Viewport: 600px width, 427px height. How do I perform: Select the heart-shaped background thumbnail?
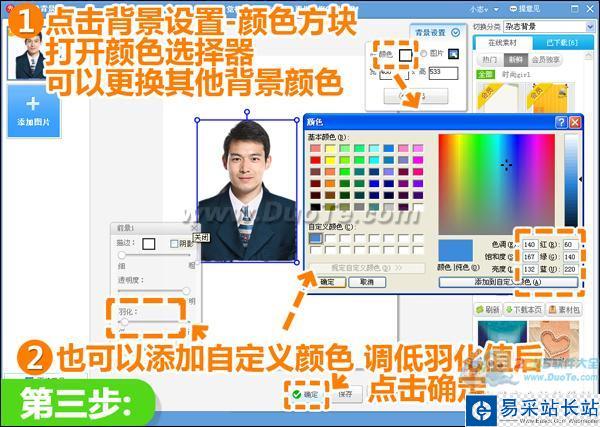554,339
